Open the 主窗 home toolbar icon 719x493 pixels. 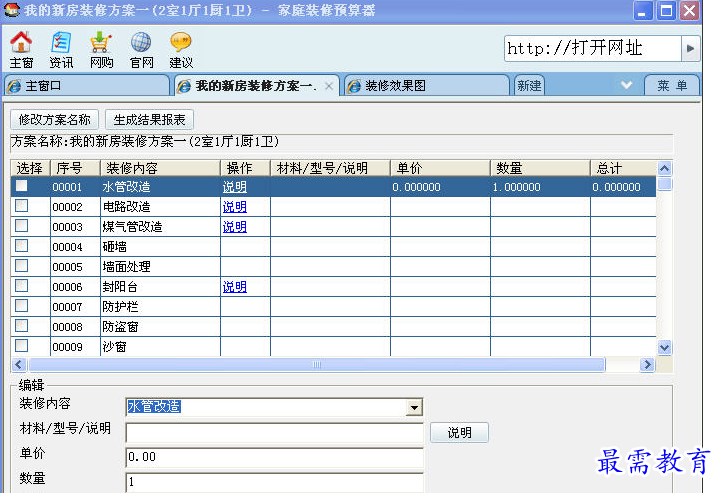coord(21,50)
